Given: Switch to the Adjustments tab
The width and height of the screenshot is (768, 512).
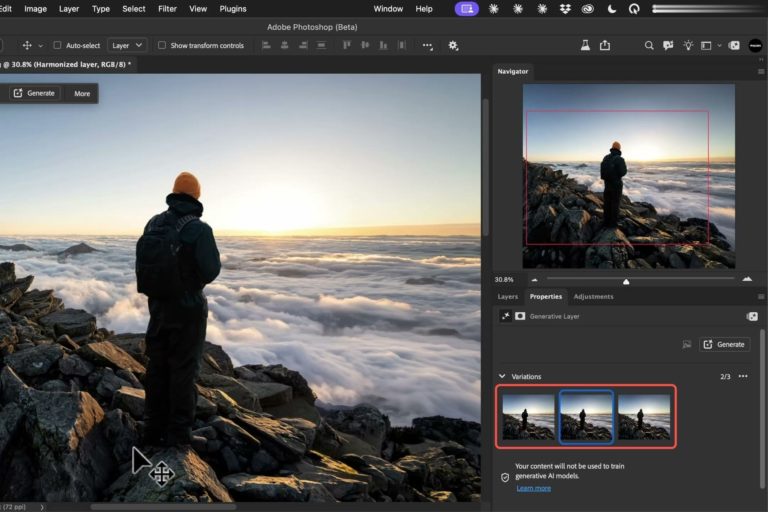Looking at the screenshot, I should click(593, 296).
